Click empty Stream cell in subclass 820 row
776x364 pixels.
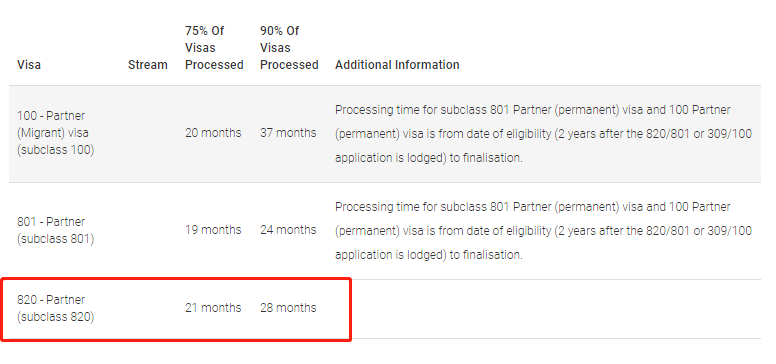[x=147, y=309]
